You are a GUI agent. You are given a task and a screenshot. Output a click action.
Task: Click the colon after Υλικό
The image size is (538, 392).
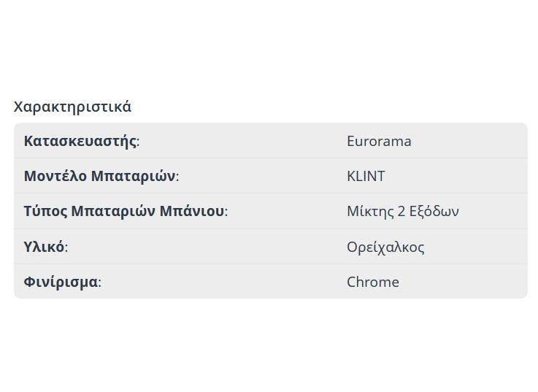coord(66,247)
